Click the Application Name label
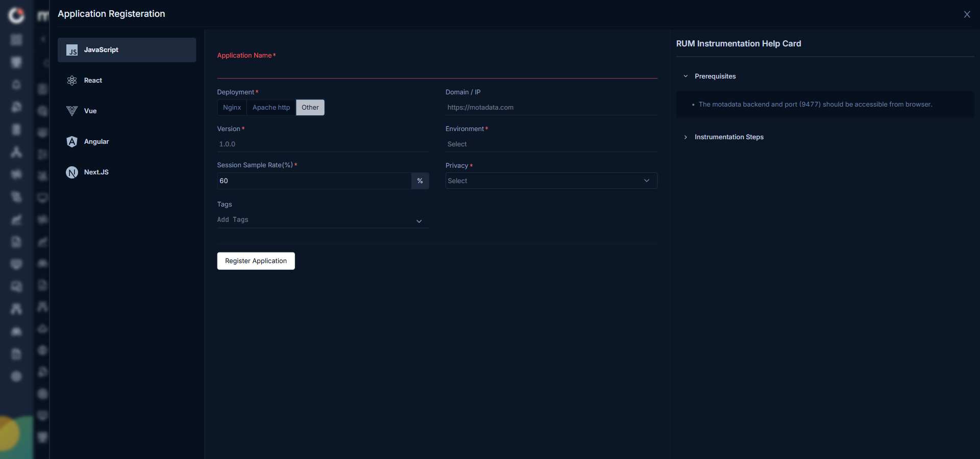Viewport: 980px width, 459px height. pyautogui.click(x=244, y=56)
